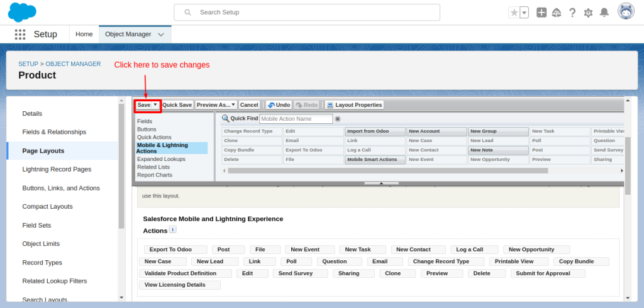Open Object Limits in sidebar
Image resolution: width=644 pixels, height=308 pixels.
tap(41, 243)
